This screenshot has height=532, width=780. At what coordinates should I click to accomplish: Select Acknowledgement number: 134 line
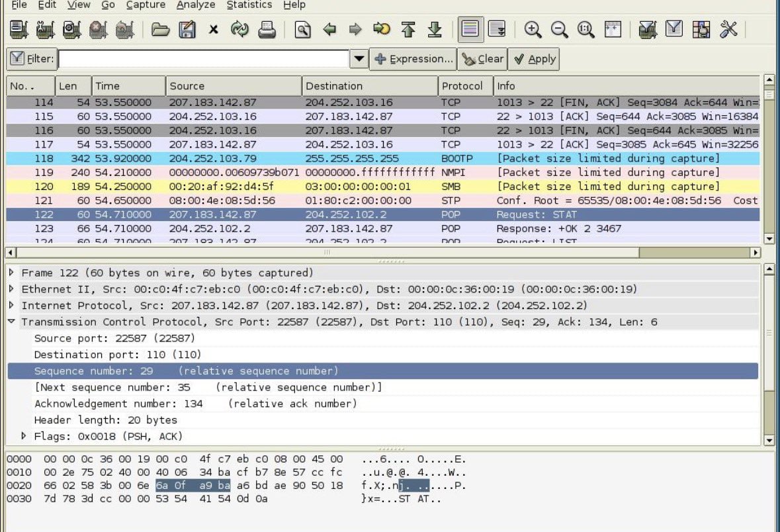[383, 404]
